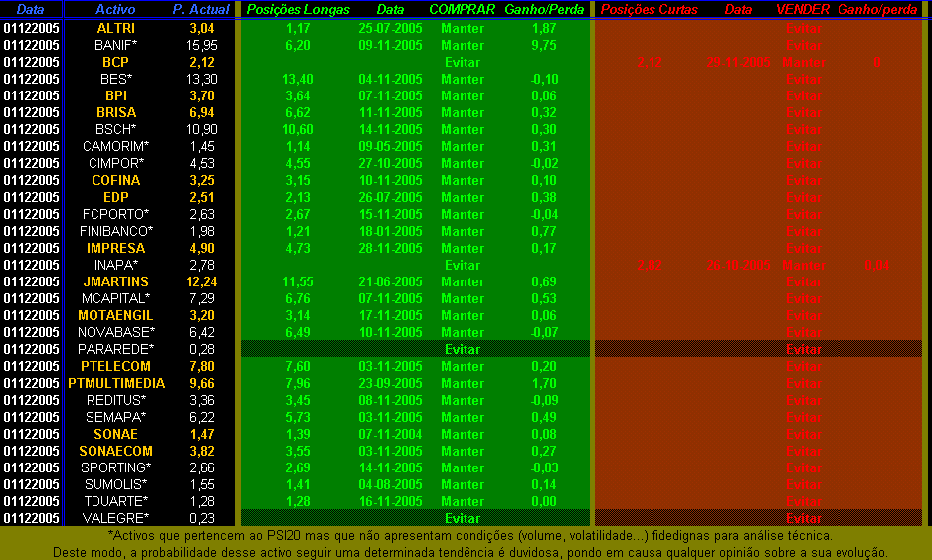The height and width of the screenshot is (560, 932).
Task: Click the MOTAENGIL asset name
Action: pyautogui.click(x=116, y=315)
